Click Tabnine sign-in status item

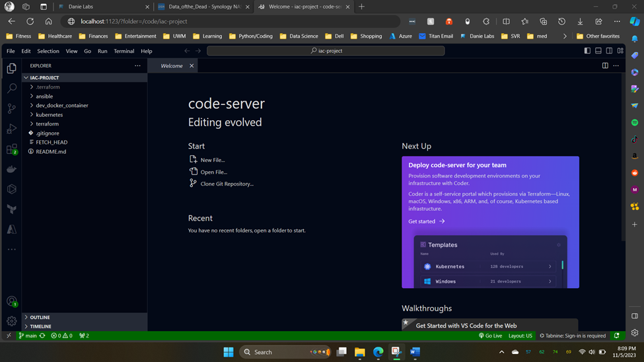[573, 336]
